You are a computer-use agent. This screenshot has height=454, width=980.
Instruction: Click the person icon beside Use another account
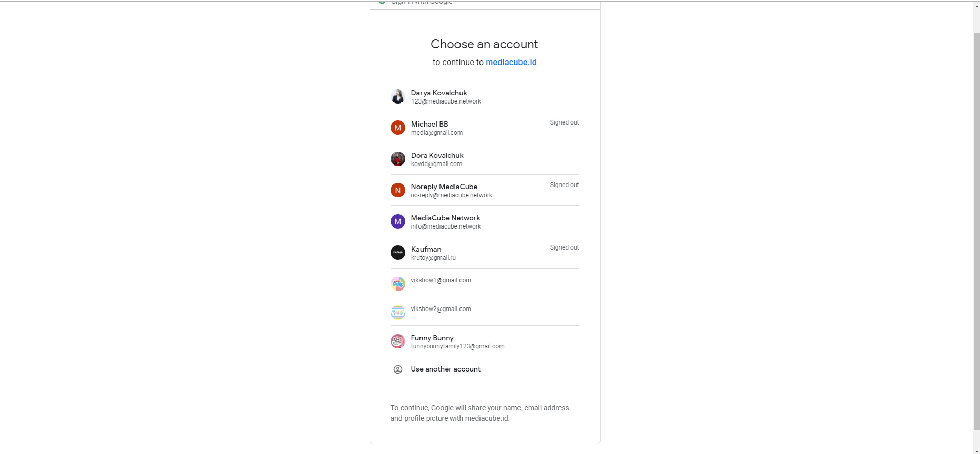[397, 369]
